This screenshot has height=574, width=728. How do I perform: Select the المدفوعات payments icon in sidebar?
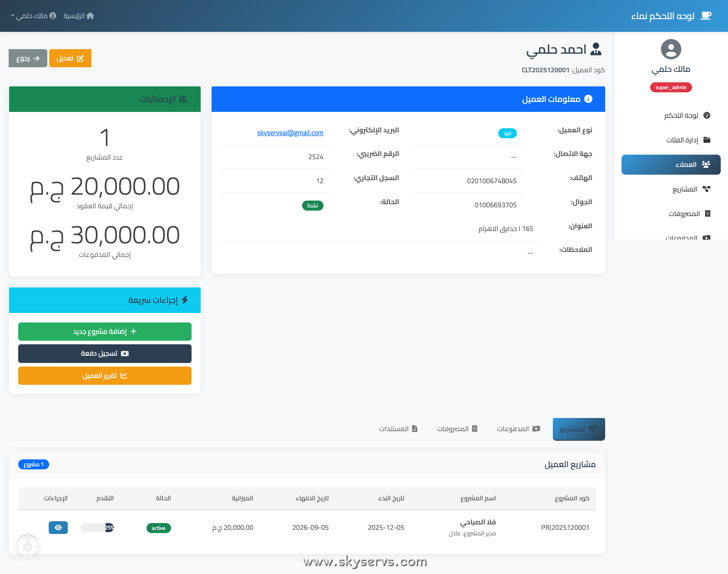[x=707, y=238]
